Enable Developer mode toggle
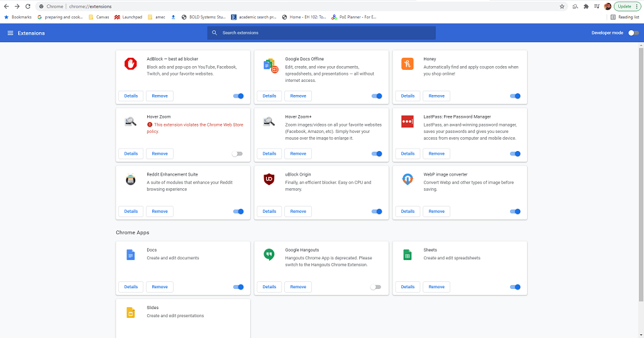This screenshot has height=338, width=644. pyautogui.click(x=633, y=33)
